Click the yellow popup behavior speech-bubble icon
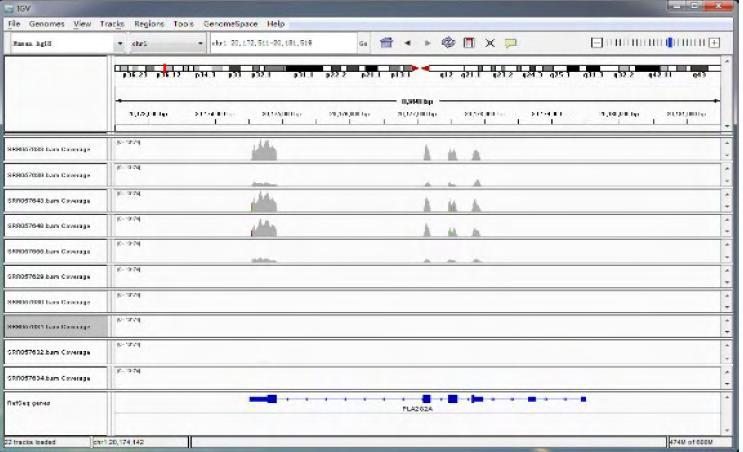This screenshot has width=743, height=452. point(510,44)
